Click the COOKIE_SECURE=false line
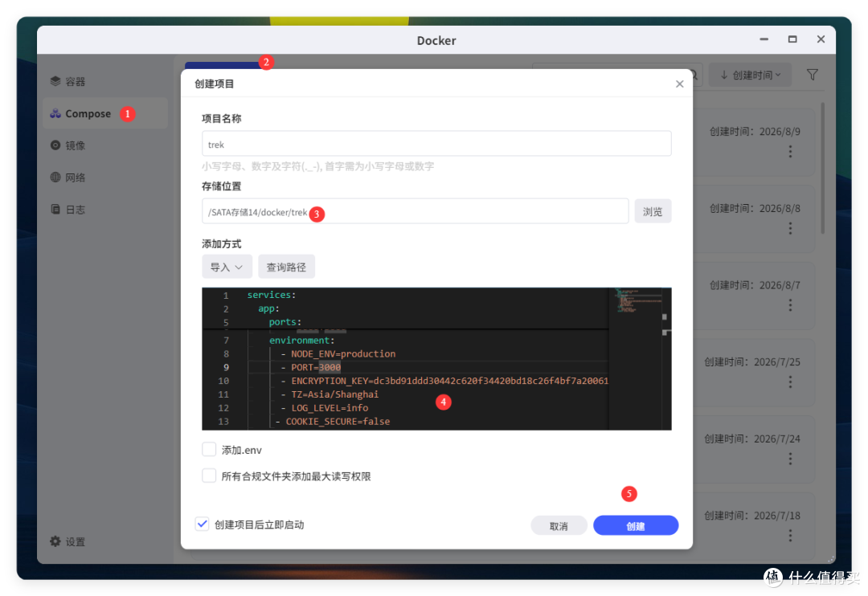 [x=338, y=422]
